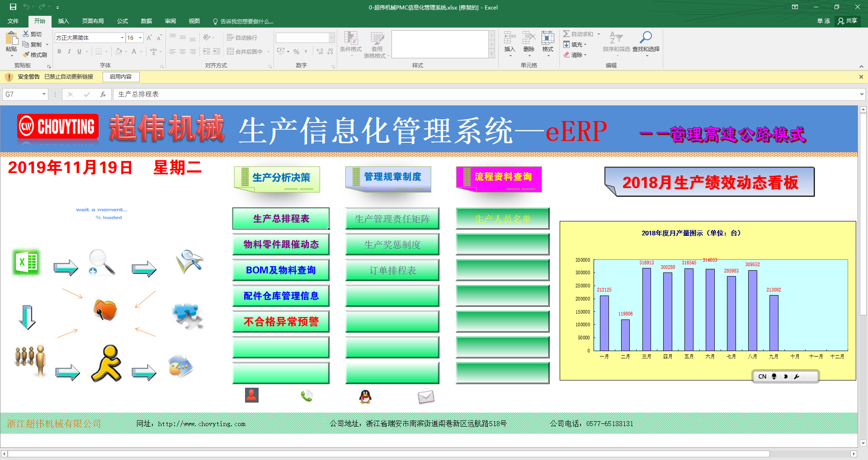Open the font size dropdown
The height and width of the screenshot is (460, 868).
point(141,38)
